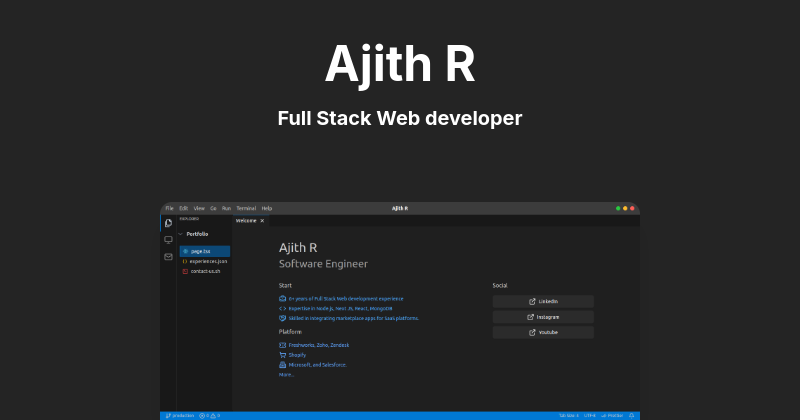This screenshot has height=420, width=800.
Task: Click the production branch in status bar
Action: pos(180,416)
